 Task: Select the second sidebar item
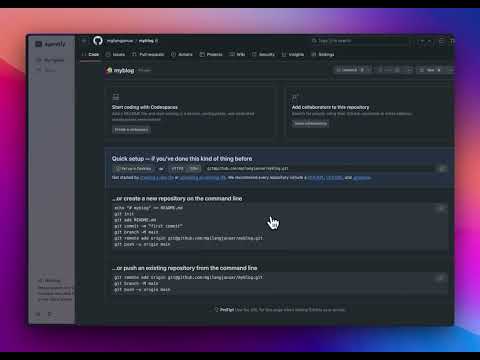point(46,70)
